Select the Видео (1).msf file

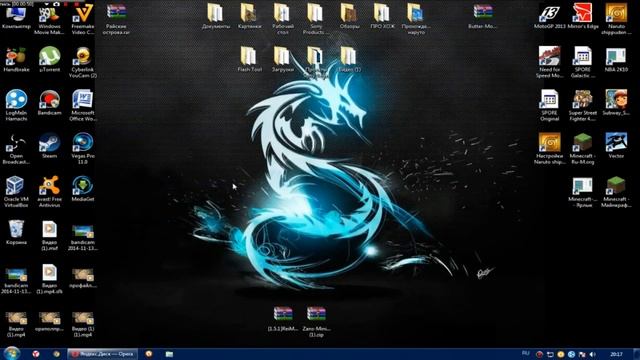tap(49, 236)
